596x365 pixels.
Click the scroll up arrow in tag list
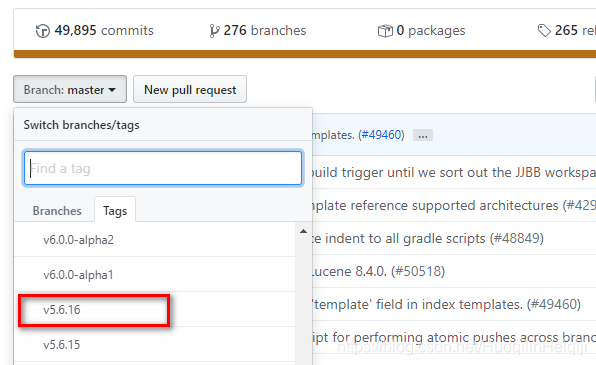coord(303,231)
